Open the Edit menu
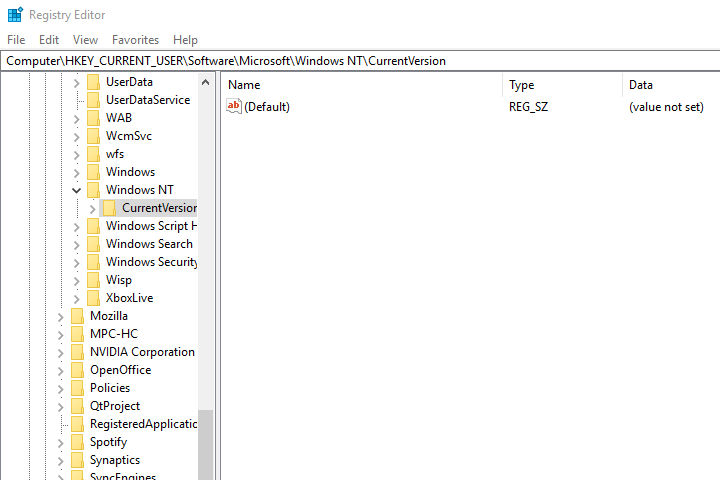Screen dimensions: 720x480 (49, 40)
